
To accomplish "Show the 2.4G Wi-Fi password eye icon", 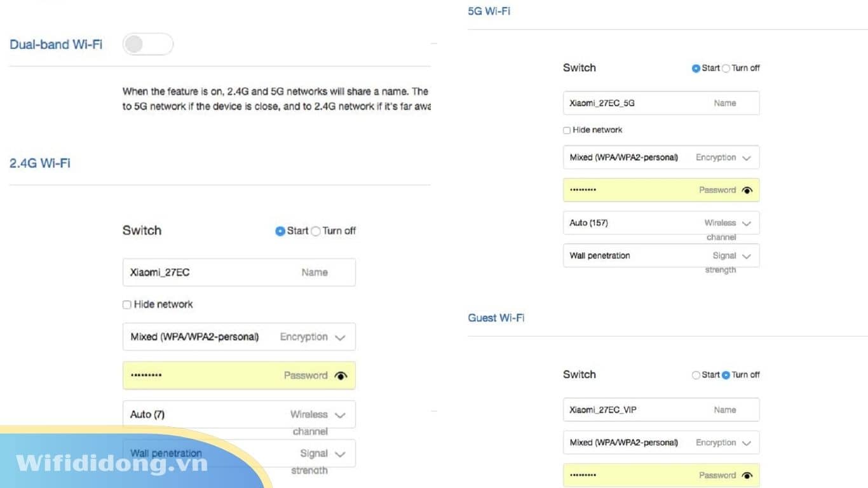I will pos(341,376).
